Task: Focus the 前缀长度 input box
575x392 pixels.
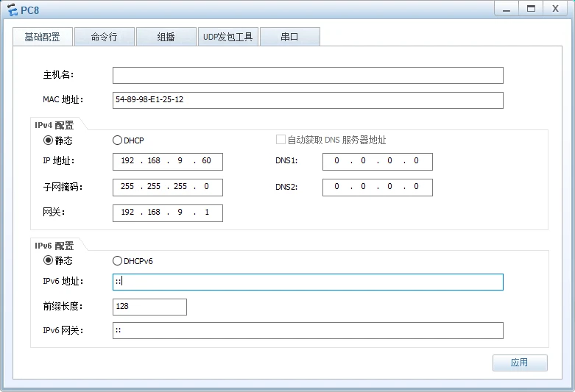Action: coord(149,307)
